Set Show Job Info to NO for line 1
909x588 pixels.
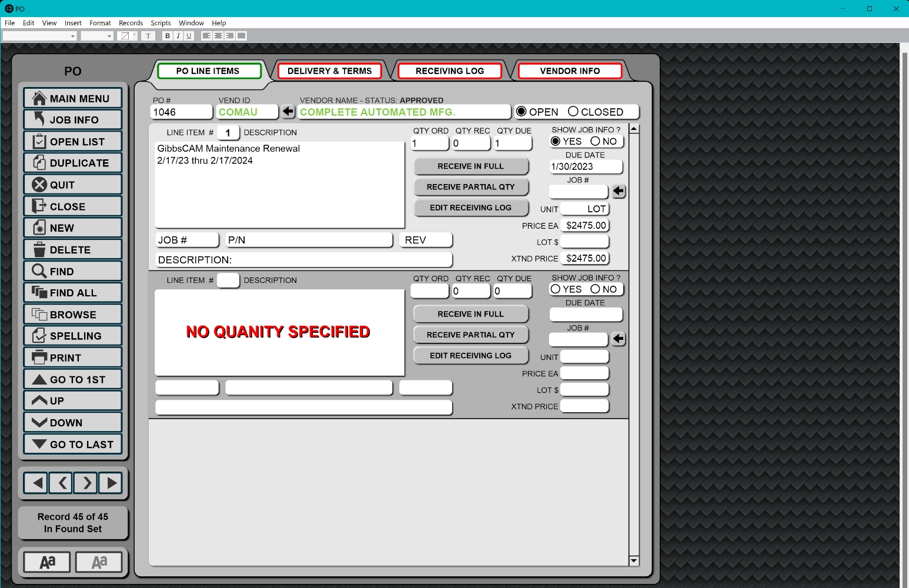coord(596,141)
